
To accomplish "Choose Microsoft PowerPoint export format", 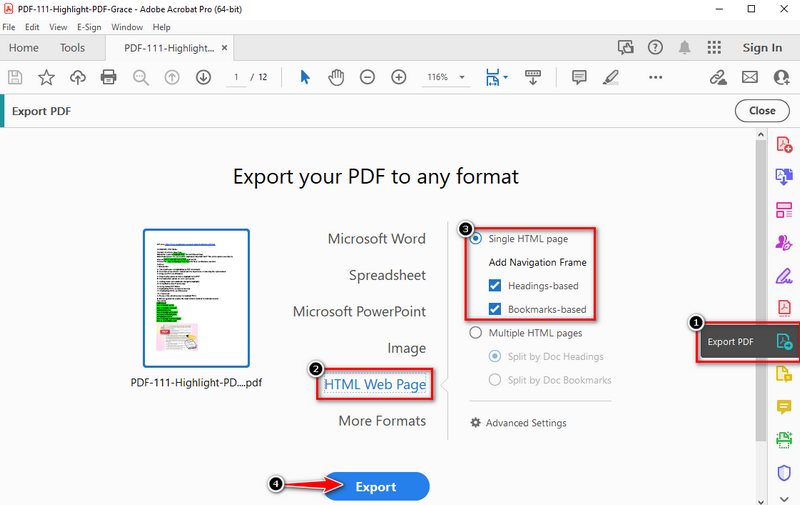I will [359, 311].
